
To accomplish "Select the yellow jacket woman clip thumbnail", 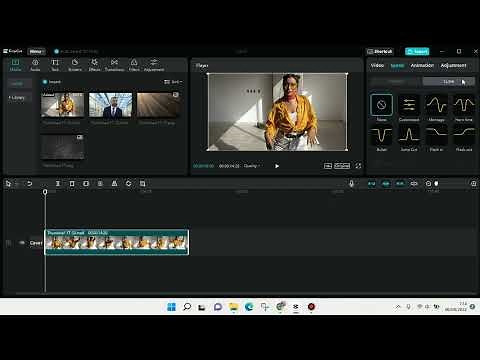I will (63, 105).
